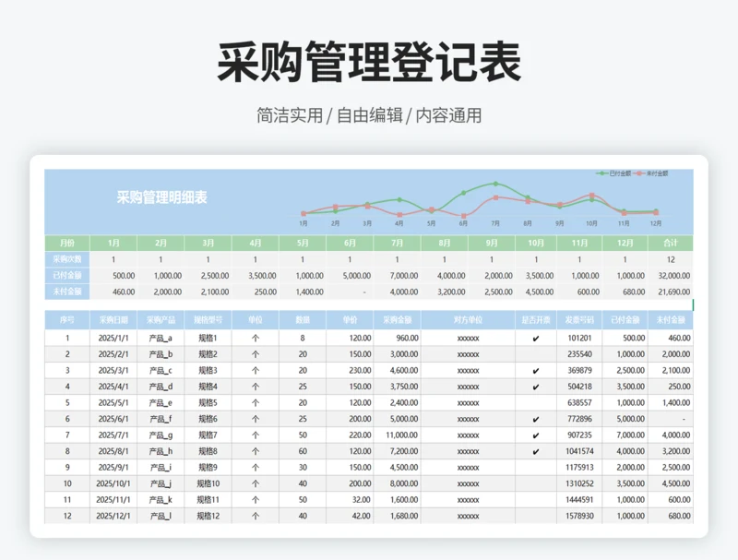
Task: Toggle the invoice checkmark for 产品_a row
Action: (536, 339)
